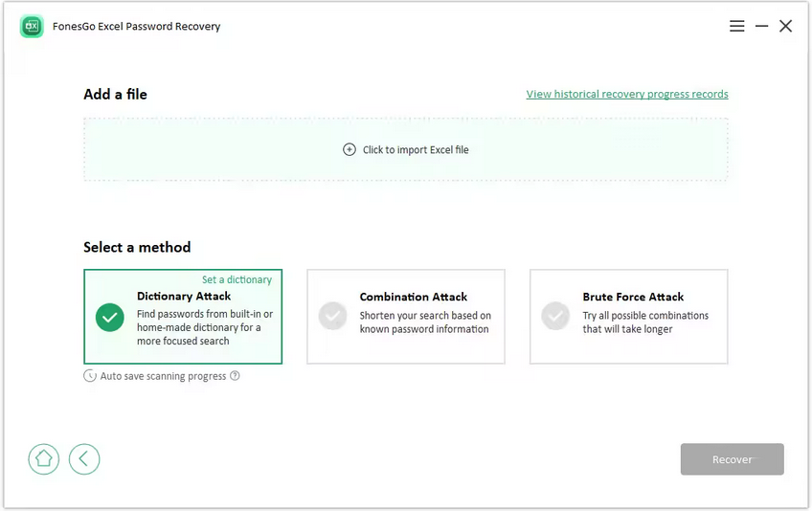Minimize the FonesGo window
The image size is (812, 511).
(761, 27)
